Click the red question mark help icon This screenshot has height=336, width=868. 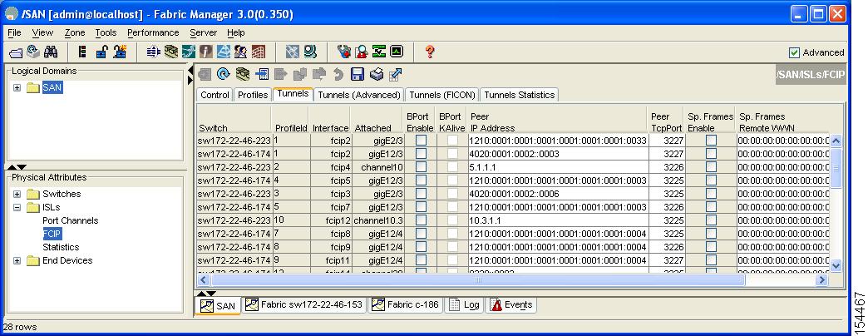430,52
